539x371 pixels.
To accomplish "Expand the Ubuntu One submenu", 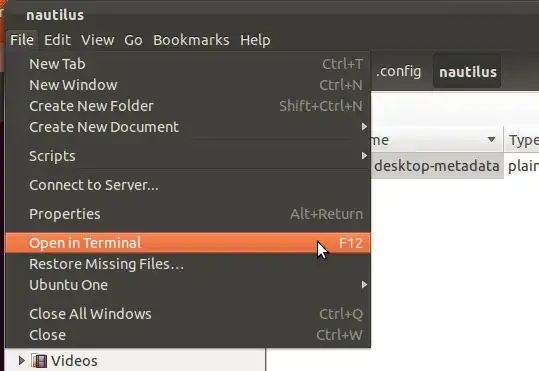I will pyautogui.click(x=364, y=285).
